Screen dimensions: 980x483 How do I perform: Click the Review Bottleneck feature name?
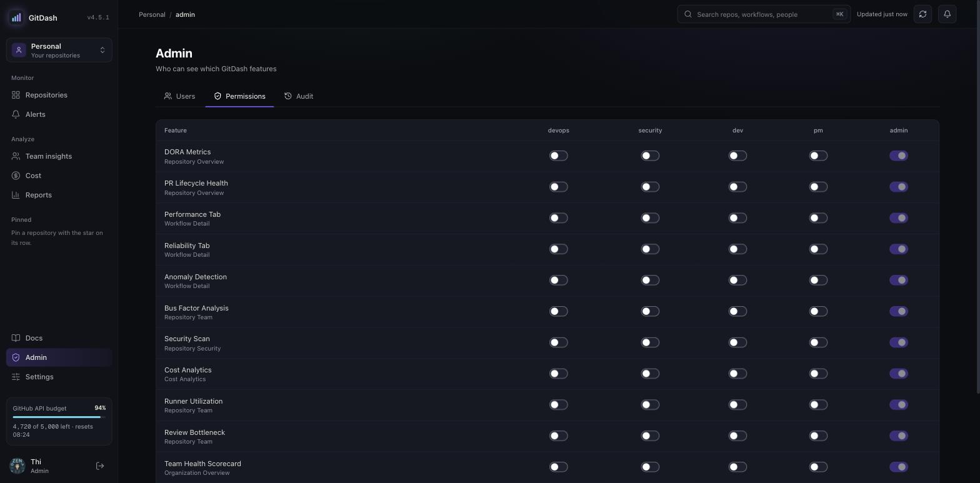tap(194, 432)
